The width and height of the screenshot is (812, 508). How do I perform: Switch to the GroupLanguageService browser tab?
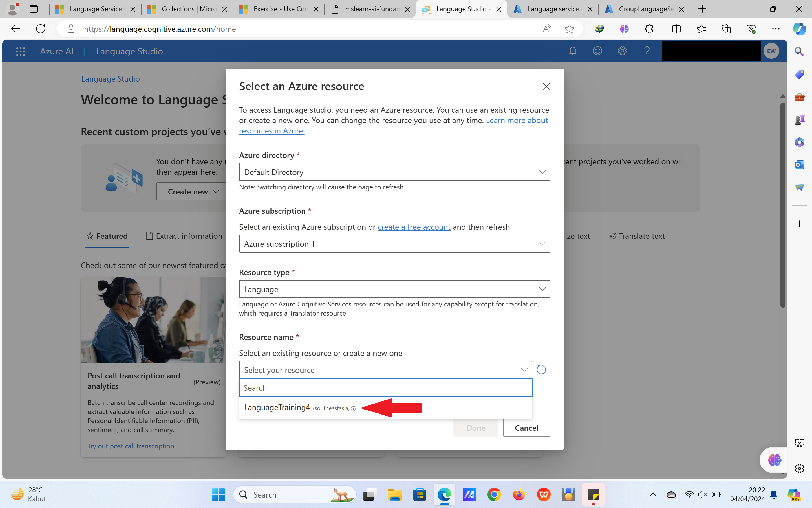tap(644, 9)
